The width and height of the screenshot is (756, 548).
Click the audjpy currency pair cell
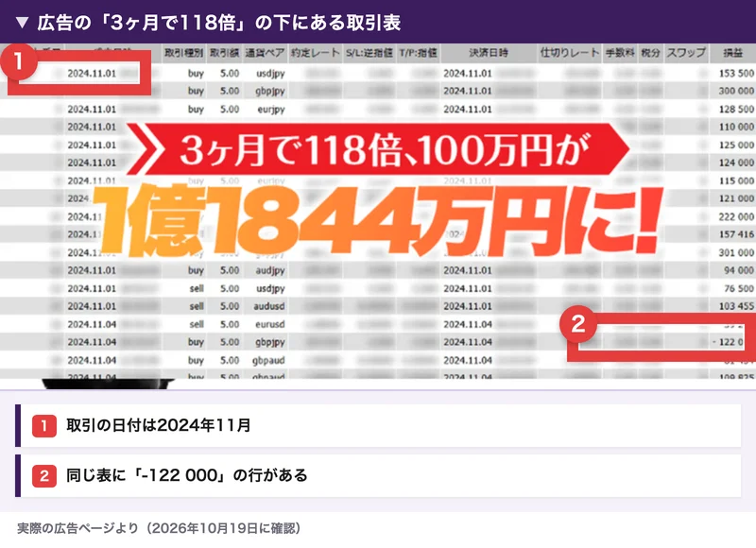tap(270, 270)
